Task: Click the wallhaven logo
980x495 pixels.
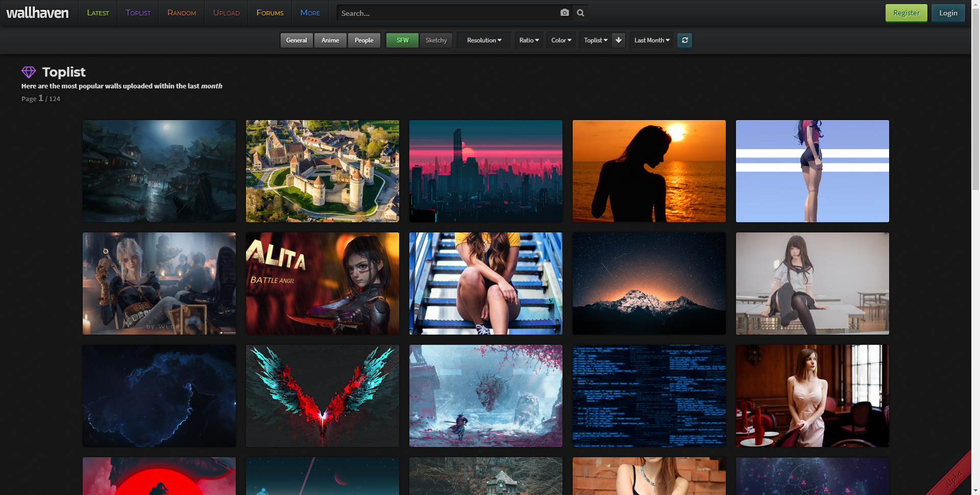Action: 37,13
